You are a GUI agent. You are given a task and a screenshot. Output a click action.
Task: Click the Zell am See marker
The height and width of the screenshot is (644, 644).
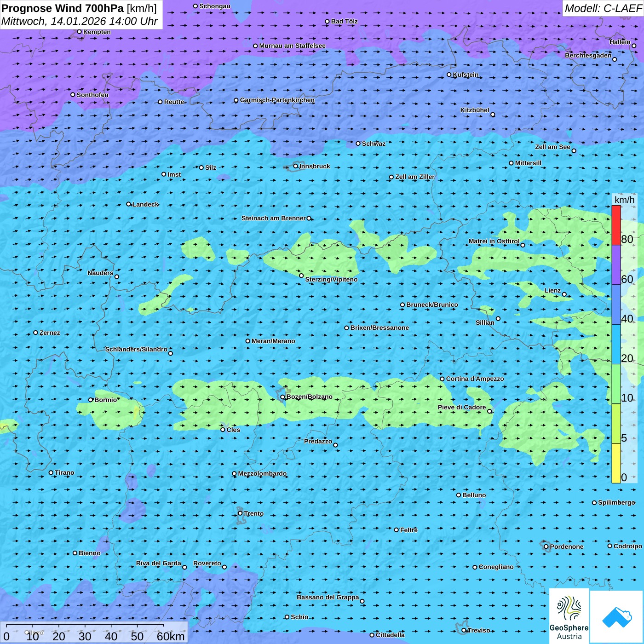[x=574, y=150]
